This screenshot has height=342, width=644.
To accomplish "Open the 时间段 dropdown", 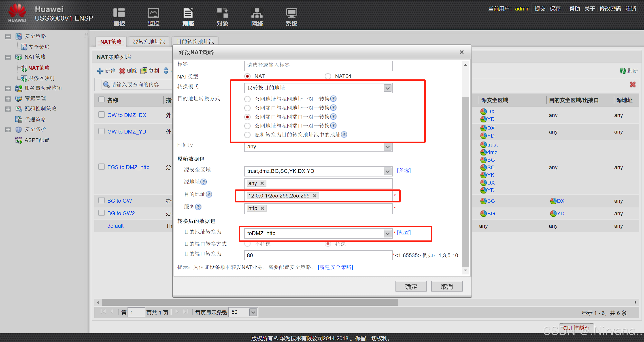I will coord(387,147).
